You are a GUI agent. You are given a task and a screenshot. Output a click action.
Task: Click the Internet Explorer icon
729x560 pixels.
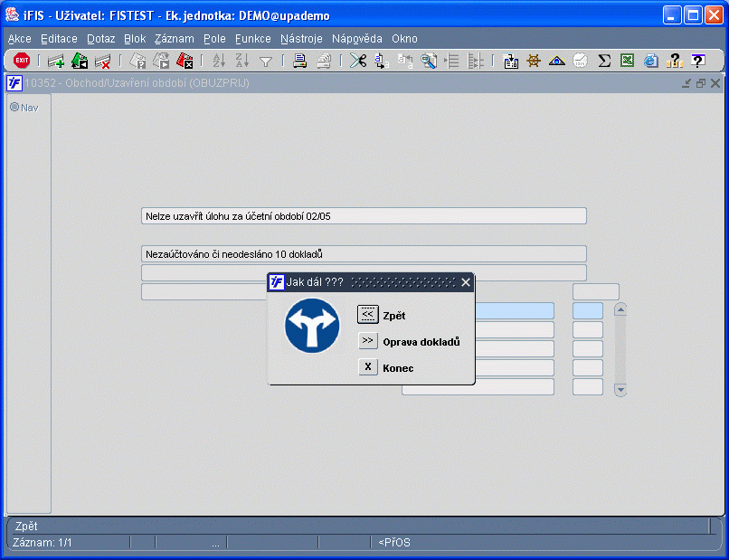651,61
